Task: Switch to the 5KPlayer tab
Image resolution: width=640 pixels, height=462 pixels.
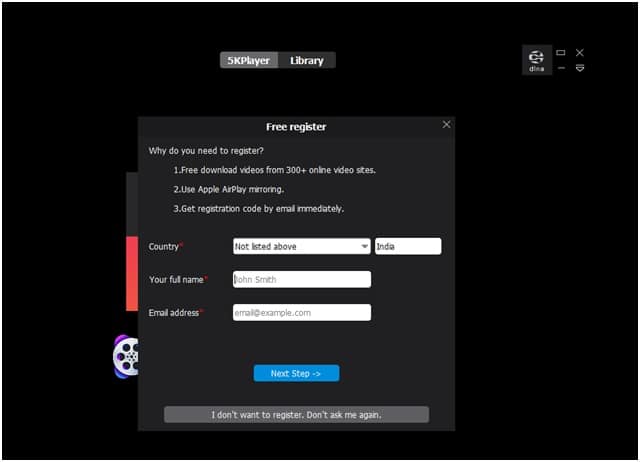Action: click(x=249, y=60)
